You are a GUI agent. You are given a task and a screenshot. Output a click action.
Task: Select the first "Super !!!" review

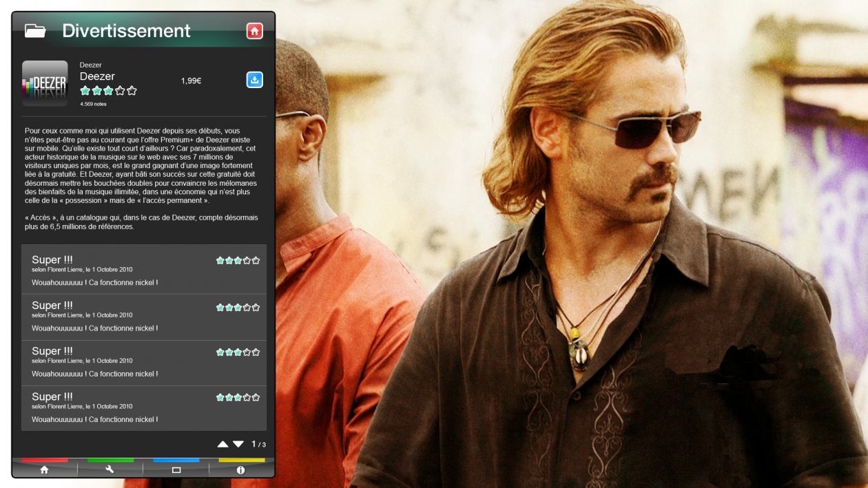coord(143,270)
